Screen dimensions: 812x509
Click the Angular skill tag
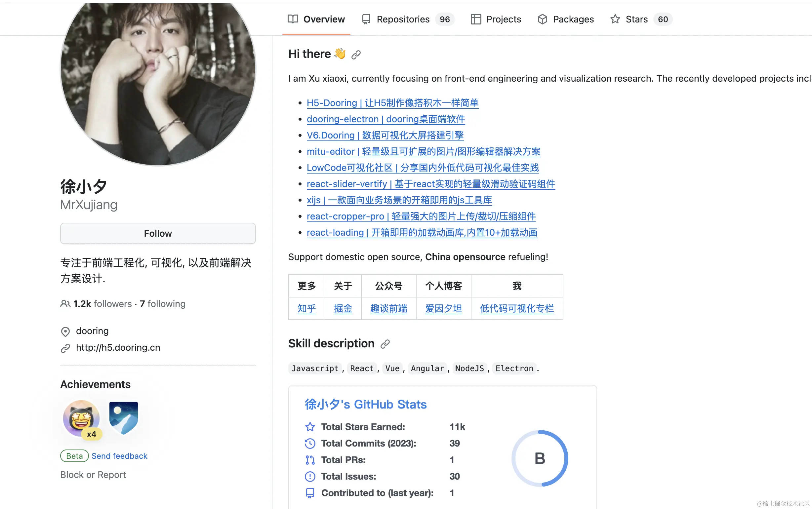pos(427,368)
